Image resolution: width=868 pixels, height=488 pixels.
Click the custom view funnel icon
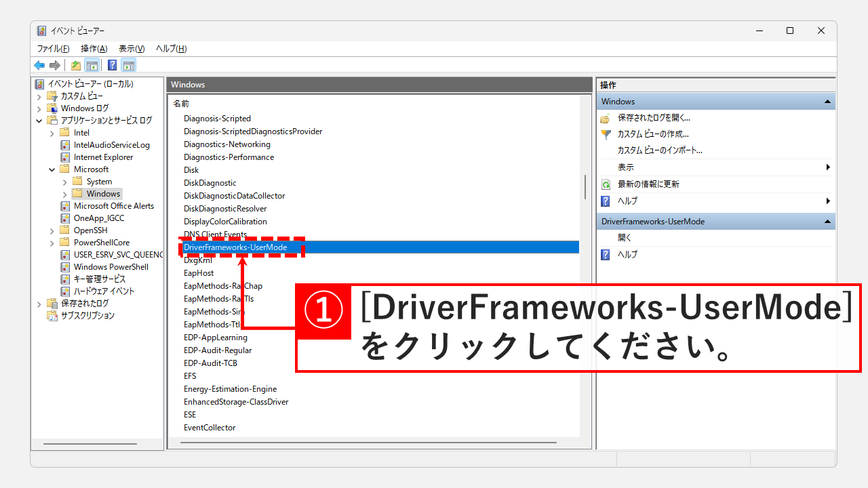(x=606, y=134)
